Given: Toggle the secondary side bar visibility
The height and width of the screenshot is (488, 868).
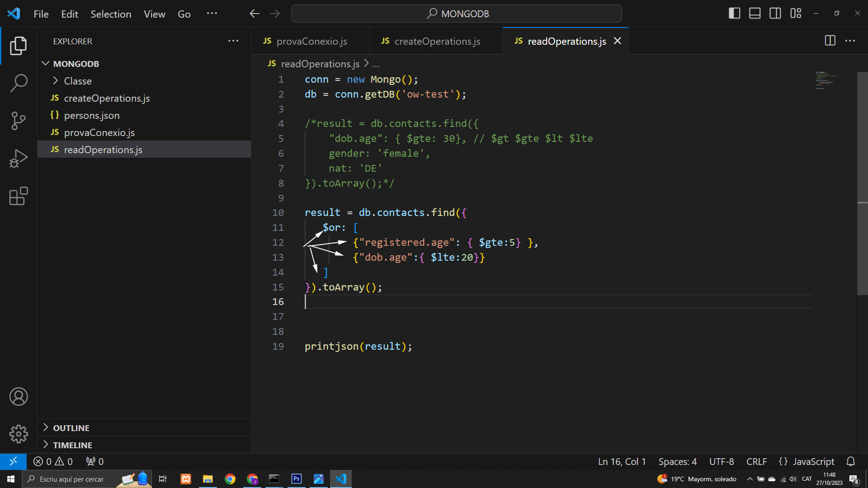Looking at the screenshot, I should [775, 14].
